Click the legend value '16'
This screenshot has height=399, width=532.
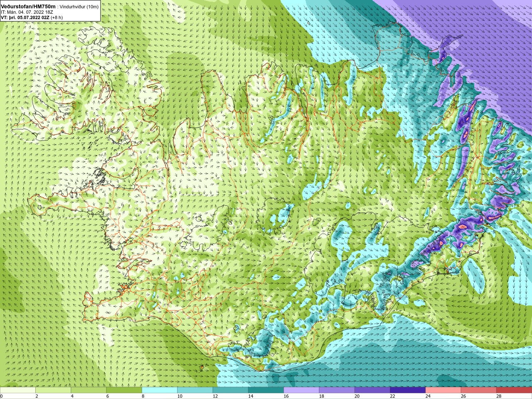pyautogui.click(x=286, y=396)
